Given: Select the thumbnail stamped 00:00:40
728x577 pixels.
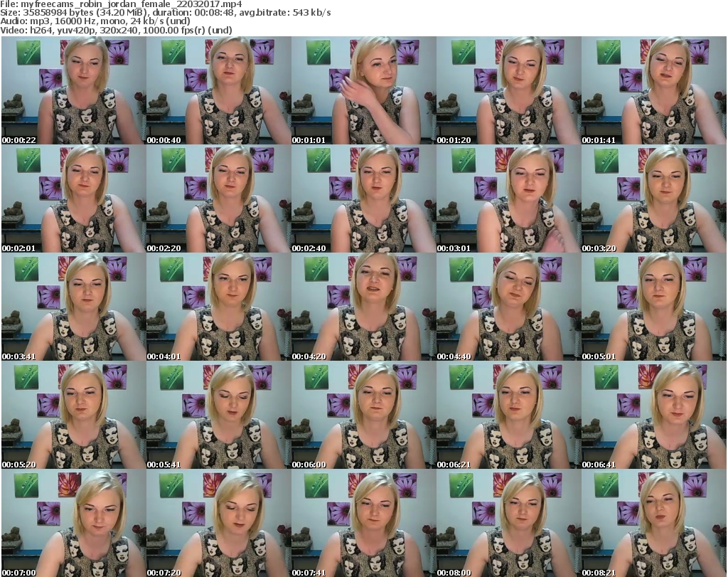Looking at the screenshot, I should tap(219, 90).
